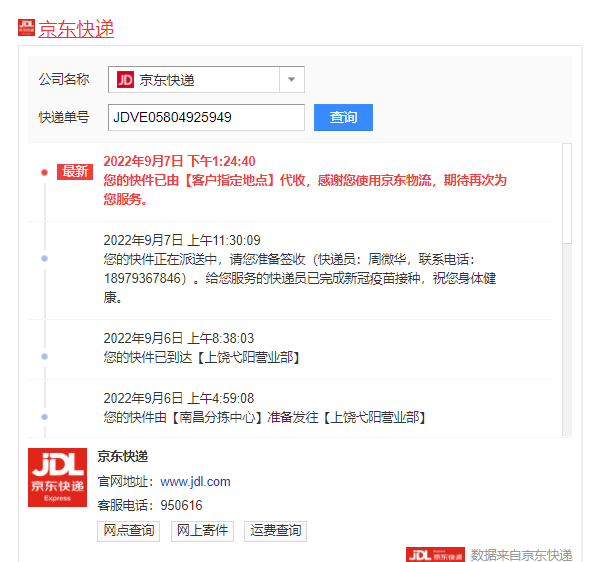The width and height of the screenshot is (602, 562).
Task: Click the large JDL 京东快递 Express logo
Action: pos(57,477)
